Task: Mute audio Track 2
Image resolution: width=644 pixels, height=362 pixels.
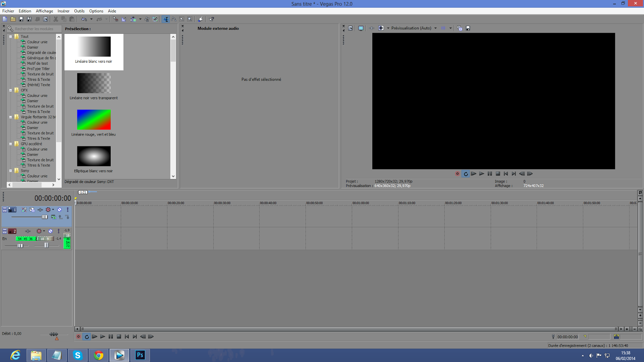Action: point(50,231)
